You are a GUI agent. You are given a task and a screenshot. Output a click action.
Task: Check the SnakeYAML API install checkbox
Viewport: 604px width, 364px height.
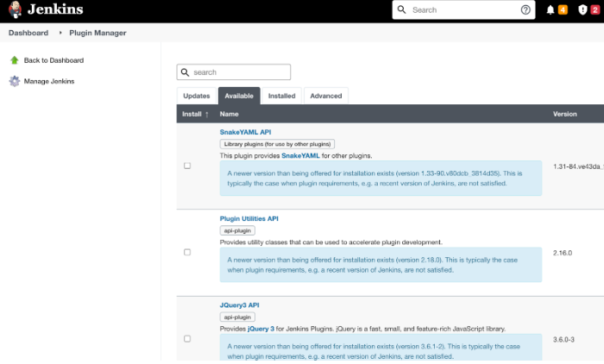(187, 166)
